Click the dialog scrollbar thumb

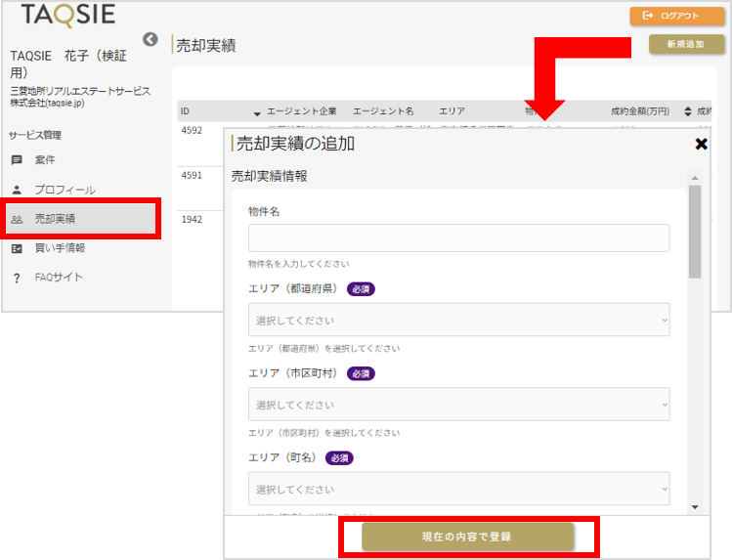(x=695, y=232)
